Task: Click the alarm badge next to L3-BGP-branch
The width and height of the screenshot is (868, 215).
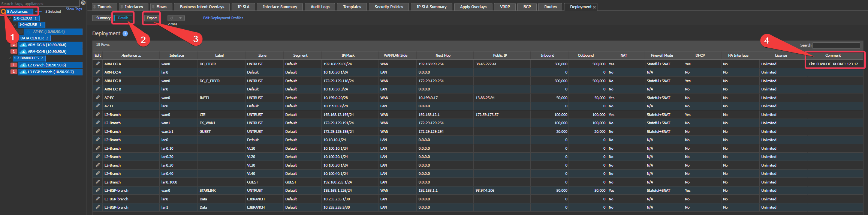Action: pos(14,72)
